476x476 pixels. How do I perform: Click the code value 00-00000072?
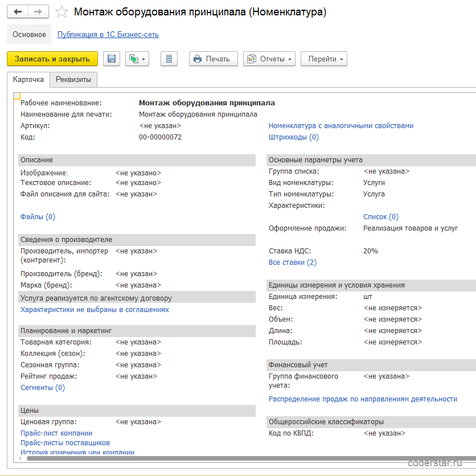tap(161, 137)
